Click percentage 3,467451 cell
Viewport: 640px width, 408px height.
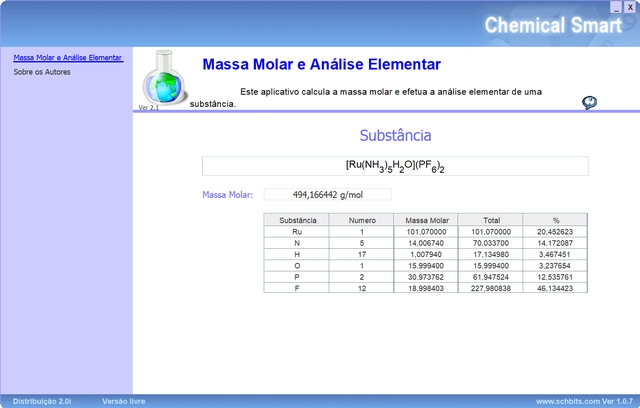click(x=555, y=254)
